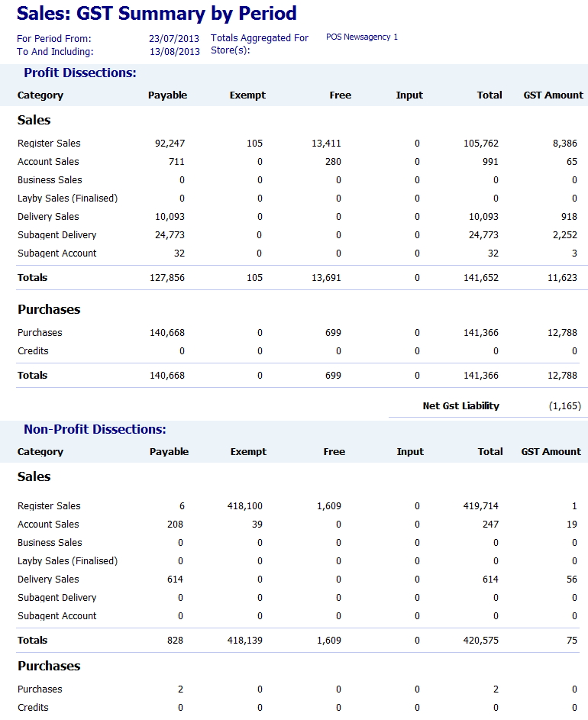Click Exempt column header in Non-Profit Dissections
588x720 pixels.
click(248, 451)
